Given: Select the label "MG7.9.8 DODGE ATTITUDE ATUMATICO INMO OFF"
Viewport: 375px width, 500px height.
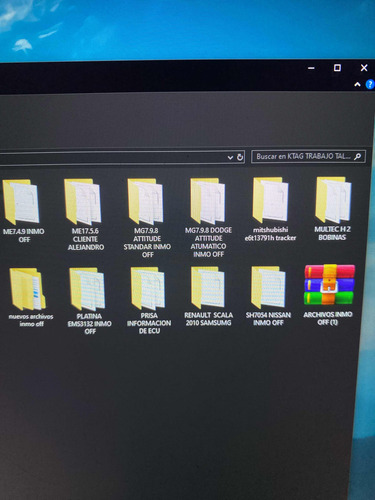Looking at the screenshot, I should pyautogui.click(x=208, y=242).
